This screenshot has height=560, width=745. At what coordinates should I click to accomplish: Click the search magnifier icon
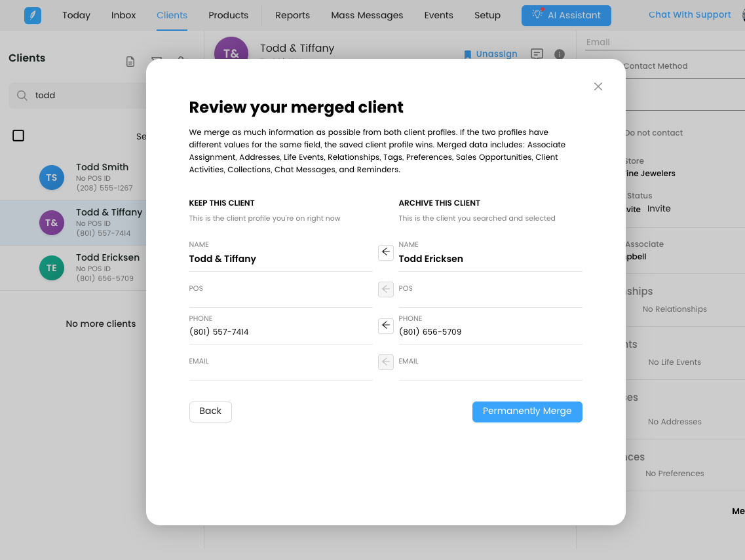[x=22, y=96]
